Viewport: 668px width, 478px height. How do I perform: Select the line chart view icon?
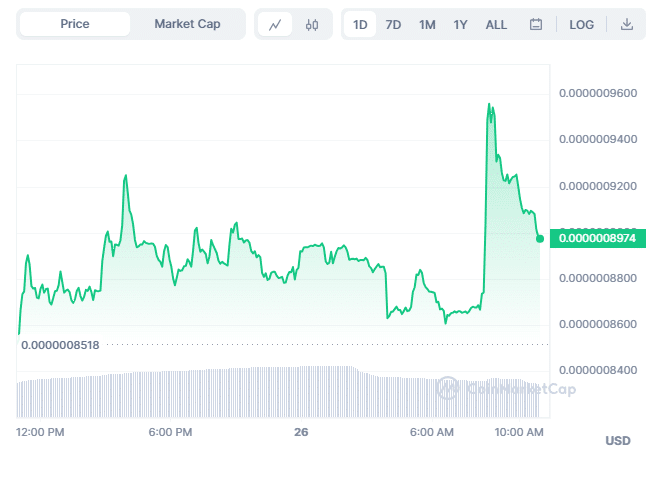point(275,25)
